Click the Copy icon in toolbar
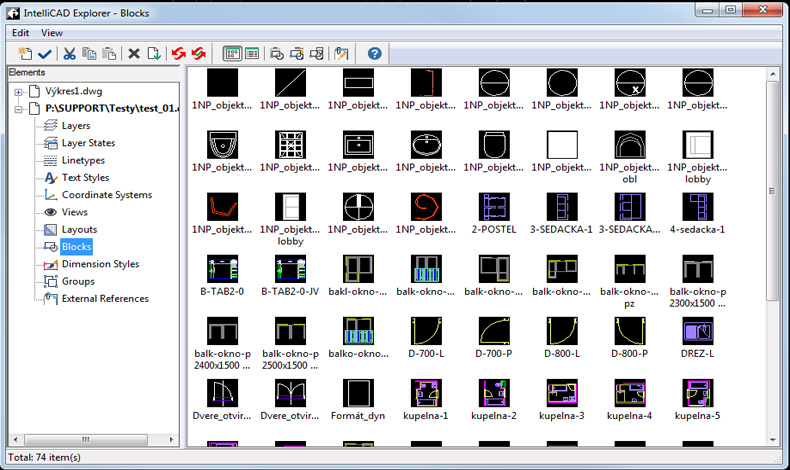Image resolution: width=790 pixels, height=470 pixels. coord(90,53)
